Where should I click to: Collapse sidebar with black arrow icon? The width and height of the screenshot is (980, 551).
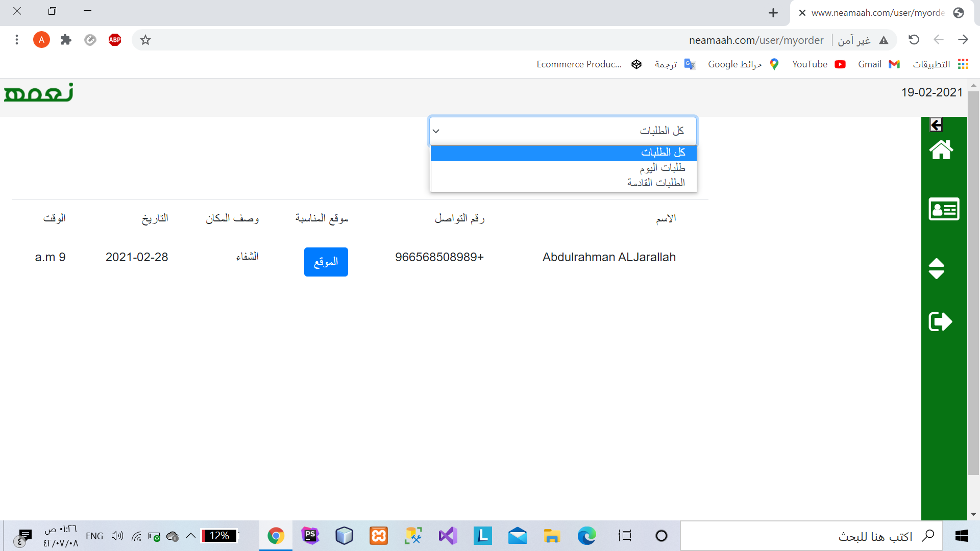click(936, 125)
